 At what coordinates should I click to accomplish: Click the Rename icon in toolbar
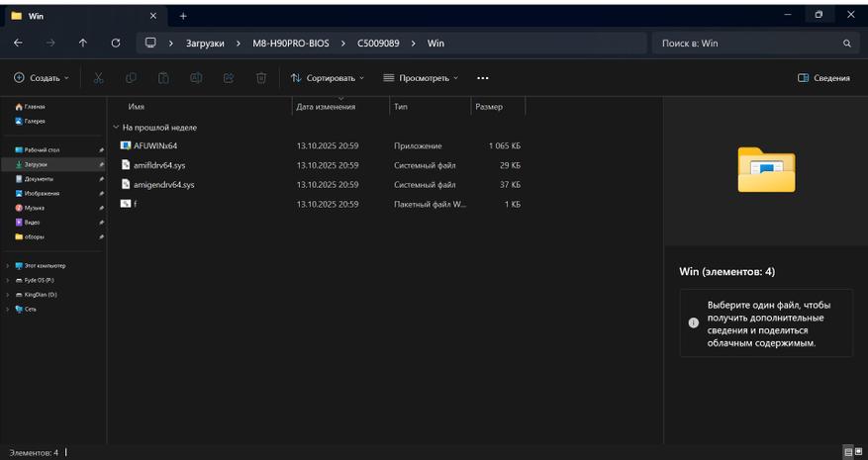[196, 78]
